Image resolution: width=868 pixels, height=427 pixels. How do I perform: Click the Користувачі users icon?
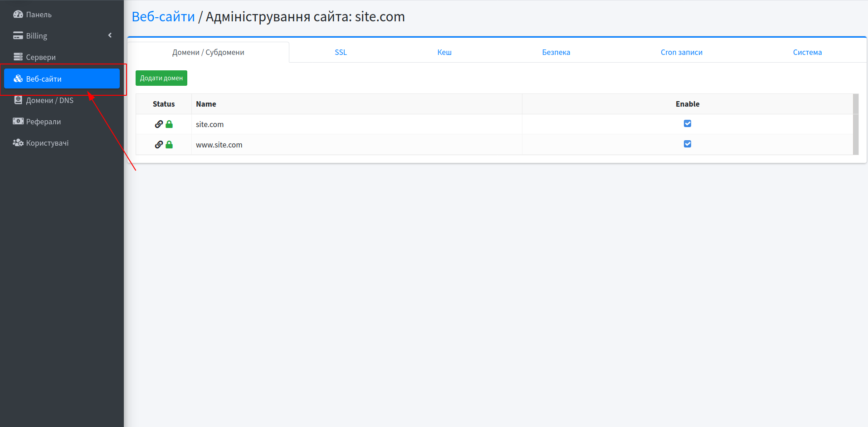pos(18,143)
